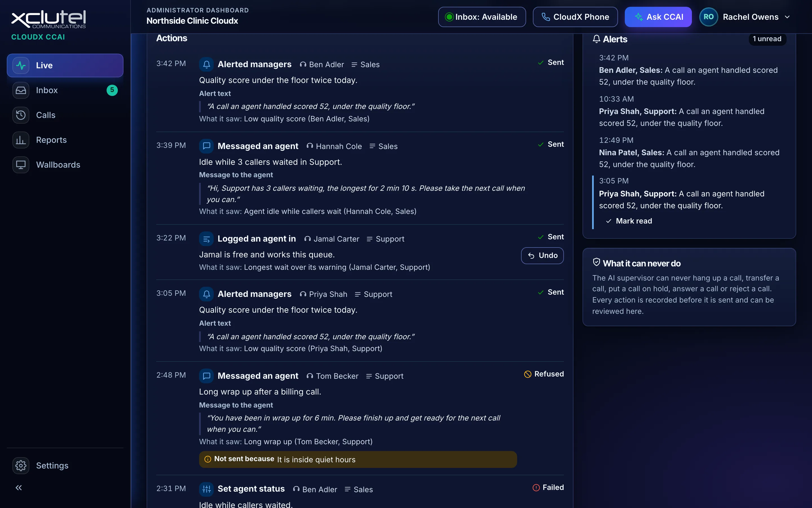Click the RO user avatar
The image size is (812, 508).
(708, 17)
